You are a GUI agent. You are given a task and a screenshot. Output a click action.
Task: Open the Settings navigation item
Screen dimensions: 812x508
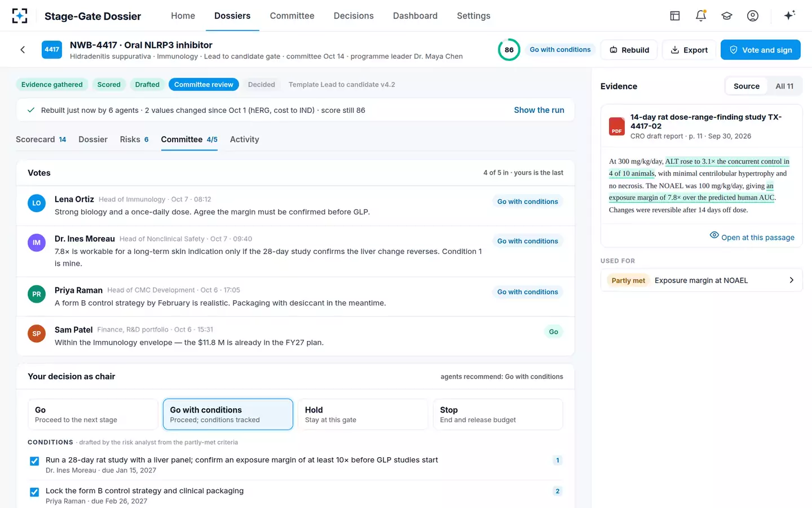(x=474, y=16)
